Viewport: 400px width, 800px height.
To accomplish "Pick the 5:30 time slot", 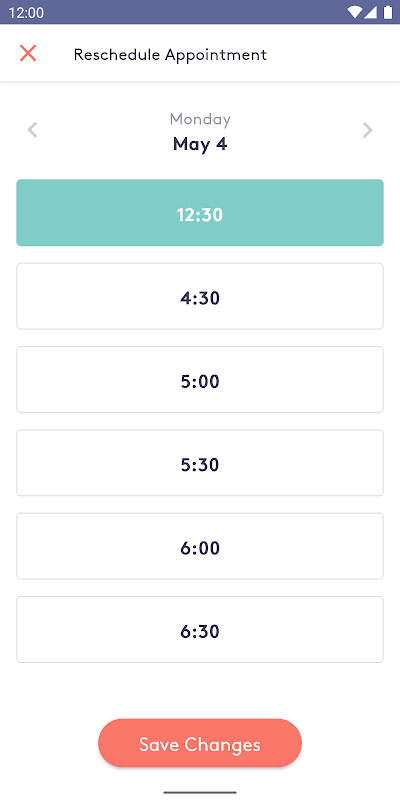I will [x=200, y=463].
